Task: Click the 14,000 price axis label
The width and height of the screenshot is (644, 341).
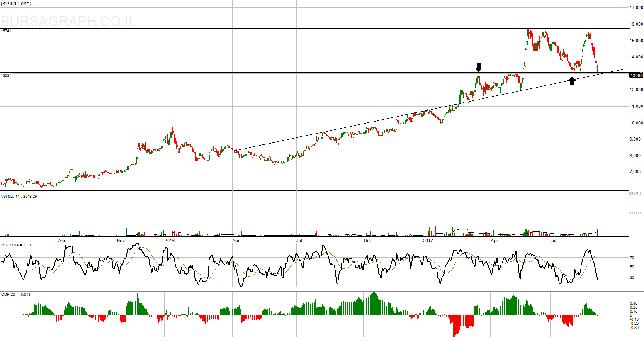Action: [636, 57]
